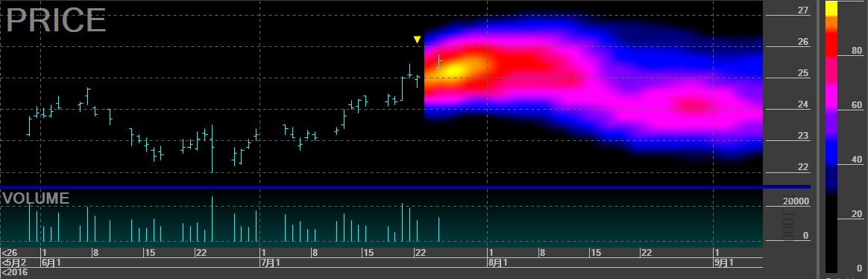
Task: Click the 80 label on the color scale
Action: tap(857, 51)
